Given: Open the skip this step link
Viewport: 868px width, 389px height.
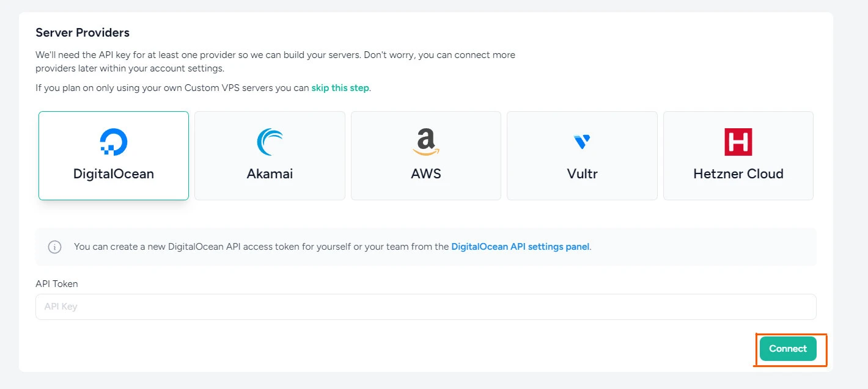Looking at the screenshot, I should coord(340,87).
